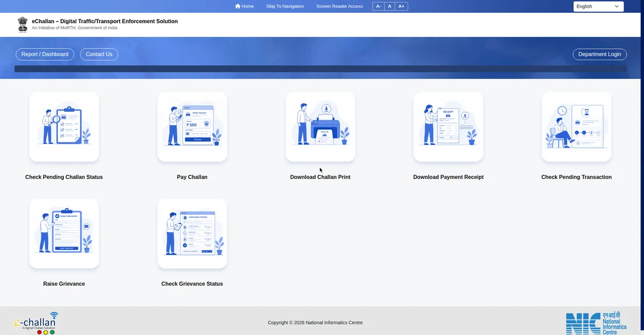Click the Copyright 2026 National Informatics Centre text
The image size is (644, 335).
click(x=315, y=323)
